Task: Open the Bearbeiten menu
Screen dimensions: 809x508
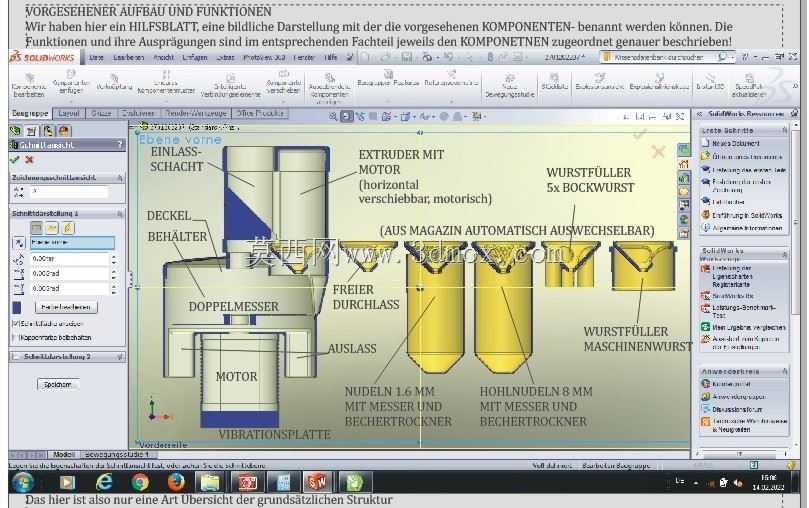Action: point(129,57)
